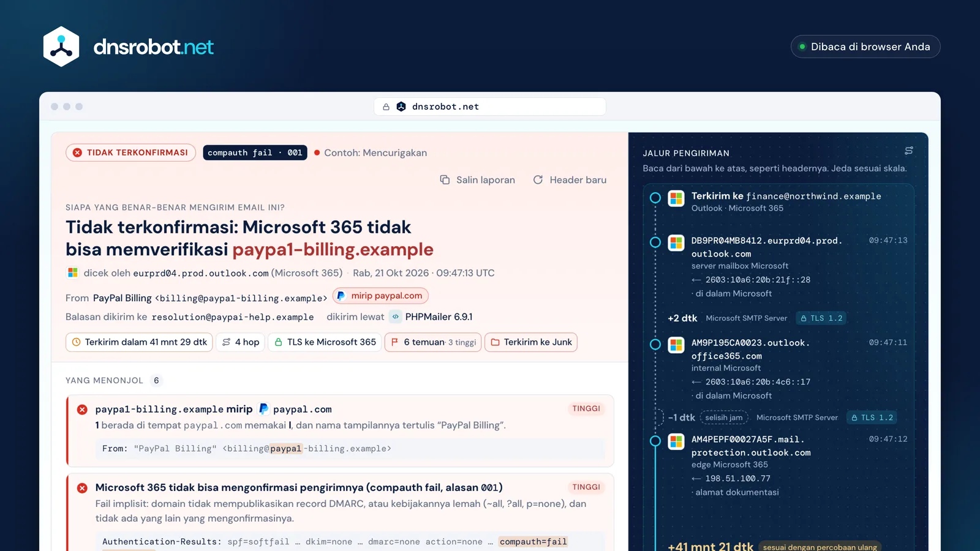Click the From header code line
The height and width of the screenshot is (551, 980).
tap(350, 449)
